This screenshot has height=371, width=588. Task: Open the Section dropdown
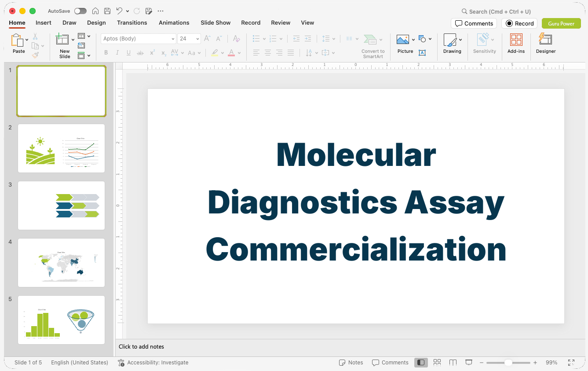point(84,55)
